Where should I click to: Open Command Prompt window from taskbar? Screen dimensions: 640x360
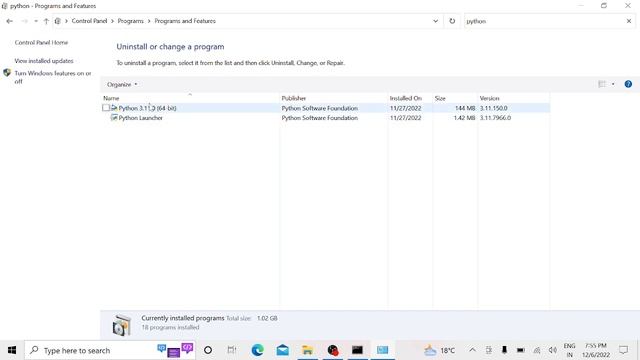click(x=357, y=350)
